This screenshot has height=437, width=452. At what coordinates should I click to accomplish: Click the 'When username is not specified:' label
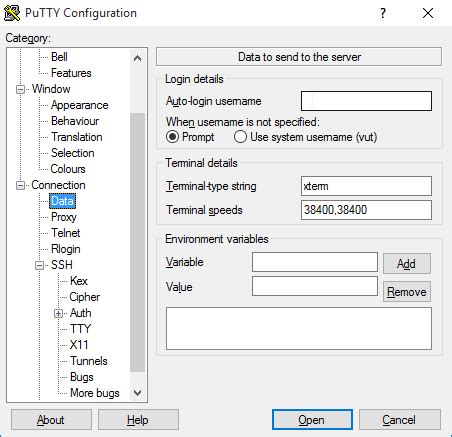click(243, 122)
